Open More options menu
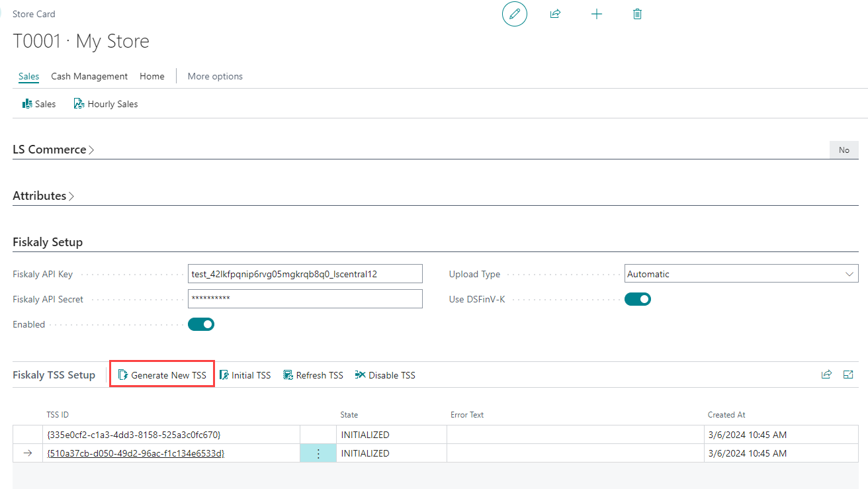Viewport: 868px width, 489px height. [215, 76]
